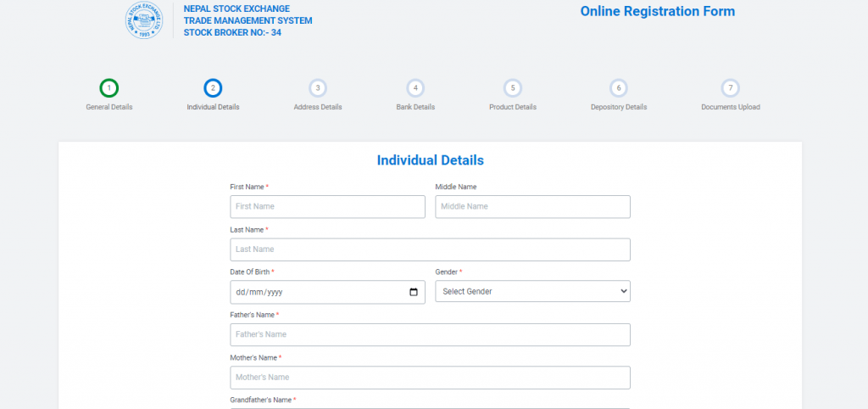Click the Date Of Birth label

[250, 272]
